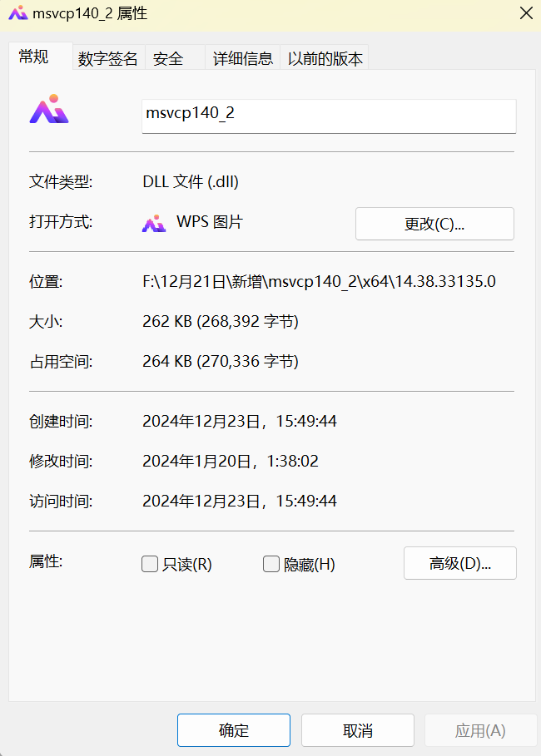Click the 位置 file path text

[x=319, y=281]
